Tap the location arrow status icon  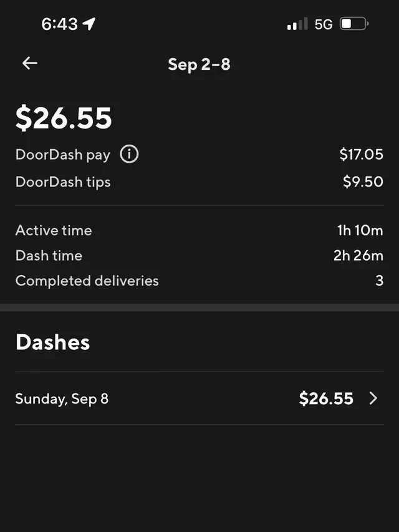click(89, 24)
